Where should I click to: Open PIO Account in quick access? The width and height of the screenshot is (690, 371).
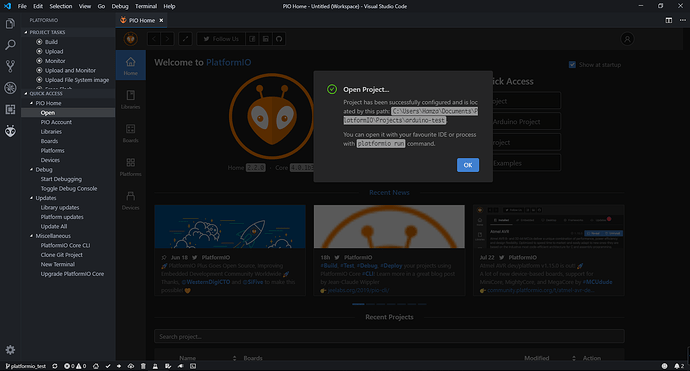click(x=56, y=122)
